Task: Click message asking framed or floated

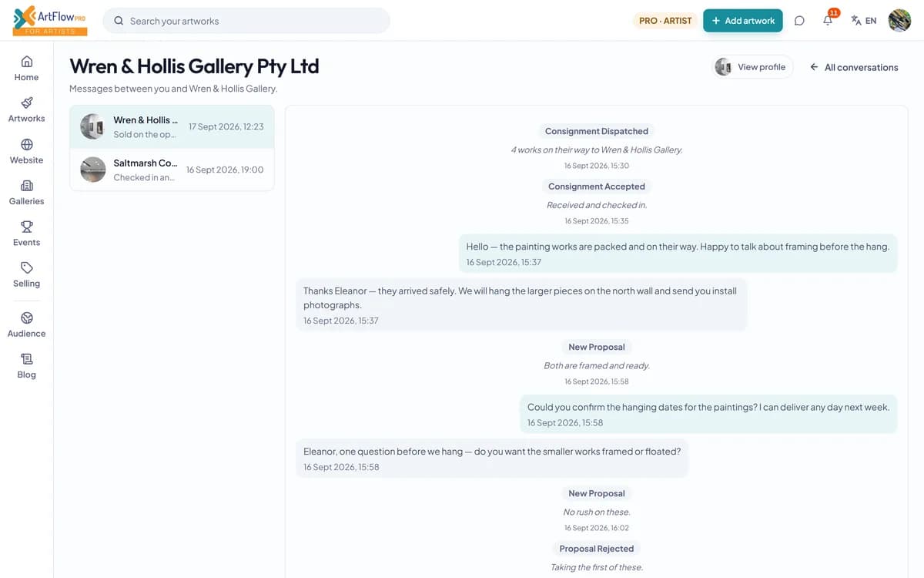Action: [492, 458]
